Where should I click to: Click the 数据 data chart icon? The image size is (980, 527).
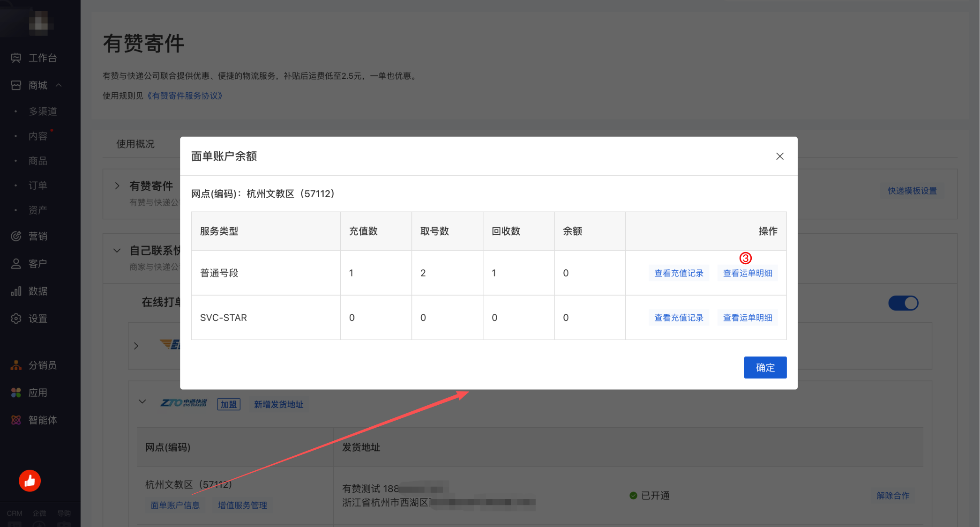tap(16, 291)
